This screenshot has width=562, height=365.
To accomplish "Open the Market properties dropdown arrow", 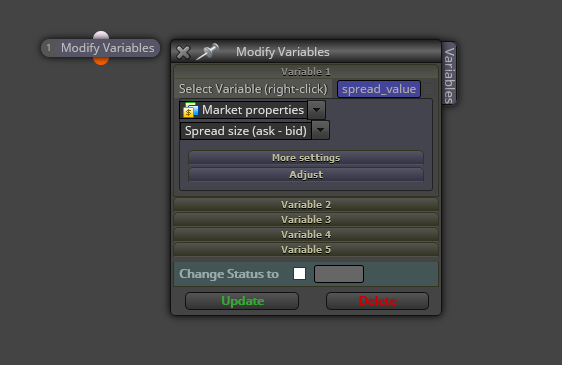I will click(316, 110).
